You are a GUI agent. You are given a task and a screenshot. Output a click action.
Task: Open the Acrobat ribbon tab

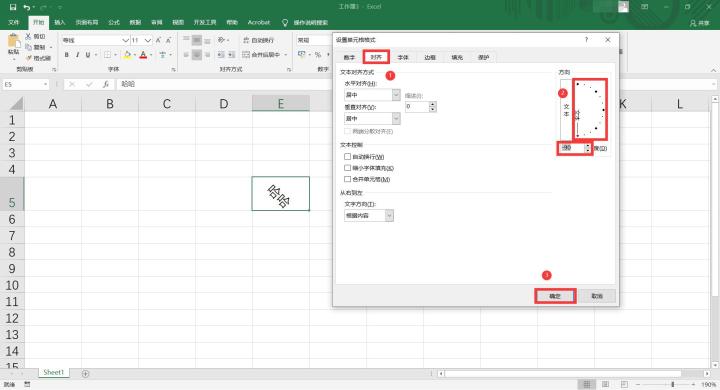pos(259,23)
